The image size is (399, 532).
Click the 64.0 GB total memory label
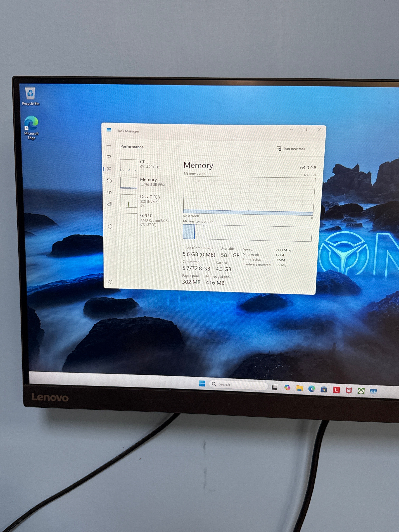coord(308,168)
